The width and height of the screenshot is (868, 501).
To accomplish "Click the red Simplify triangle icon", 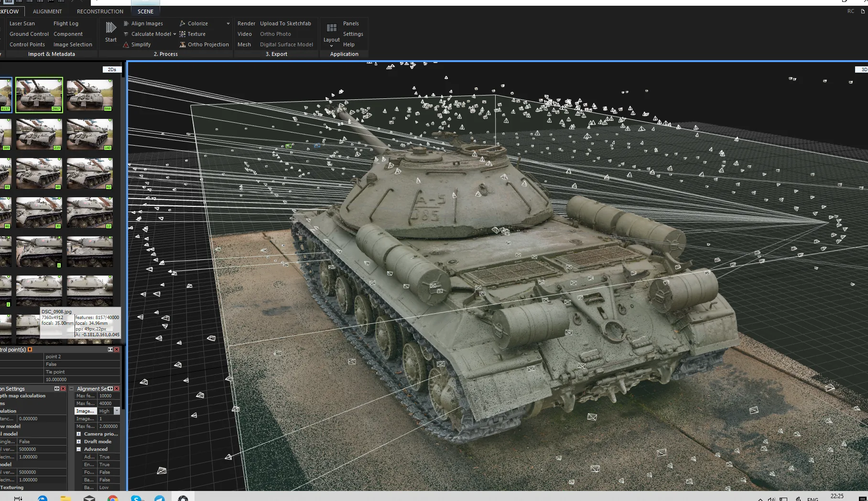I will point(126,44).
